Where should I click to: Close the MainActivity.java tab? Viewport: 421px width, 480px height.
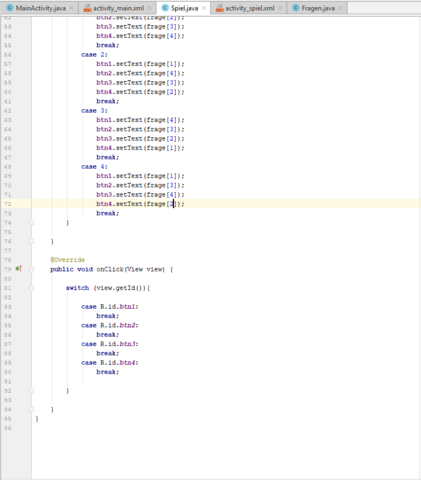pos(72,8)
